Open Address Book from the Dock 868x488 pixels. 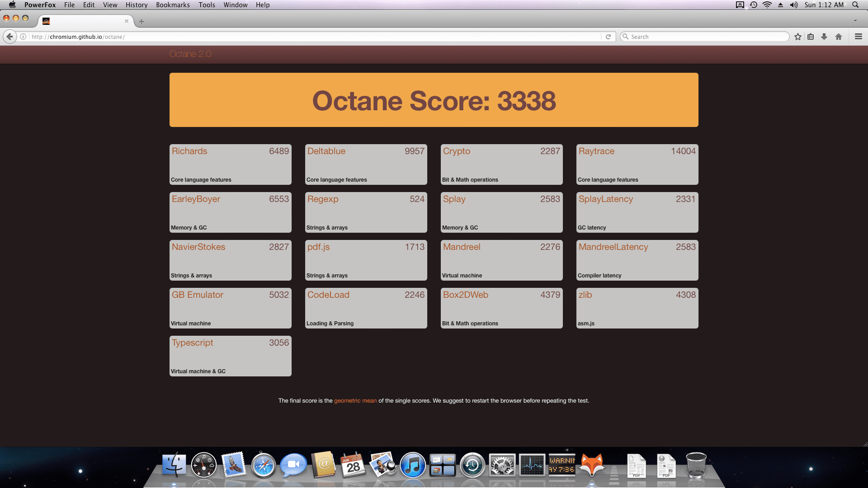324,465
